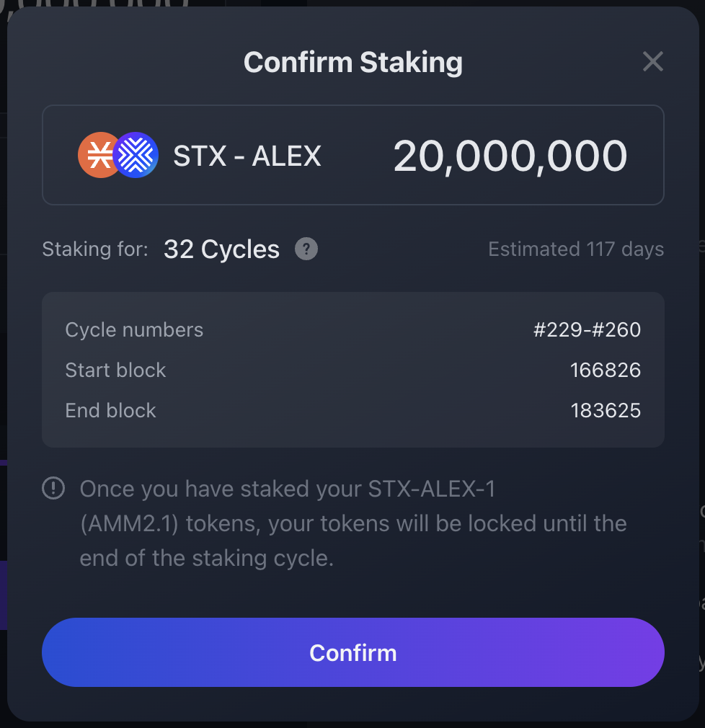Viewport: 705px width, 728px height.
Task: Click the orange STX token icon
Action: (x=97, y=154)
